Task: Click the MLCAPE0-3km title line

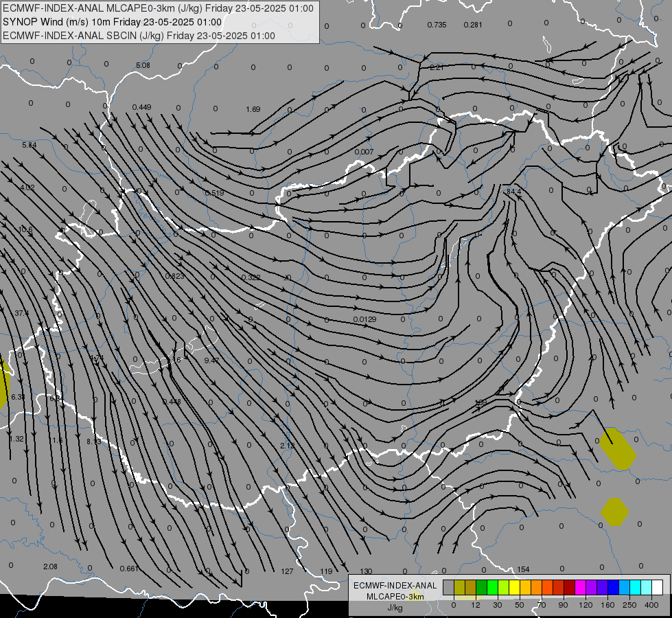Action: (x=158, y=8)
